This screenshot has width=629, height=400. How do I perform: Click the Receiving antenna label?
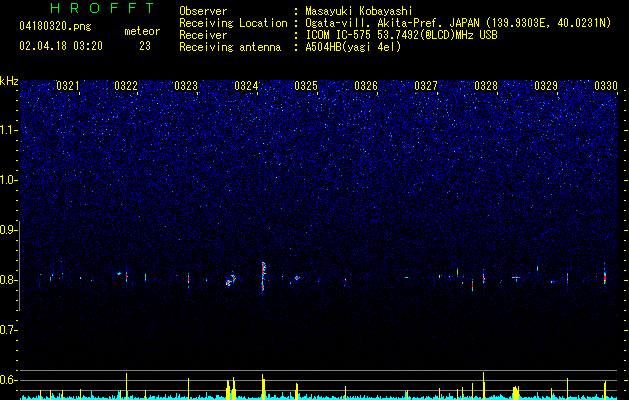click(x=230, y=47)
